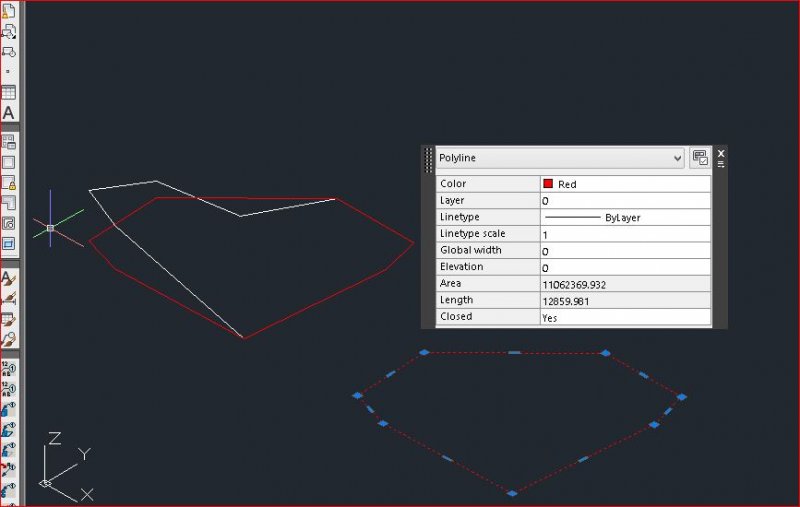Click the Convert Object to Viewport icon
The height and width of the screenshot is (507, 800).
(8, 223)
